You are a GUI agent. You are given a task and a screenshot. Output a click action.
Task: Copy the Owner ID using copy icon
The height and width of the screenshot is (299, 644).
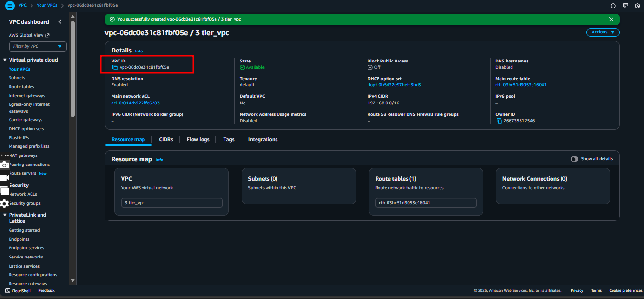pyautogui.click(x=499, y=121)
